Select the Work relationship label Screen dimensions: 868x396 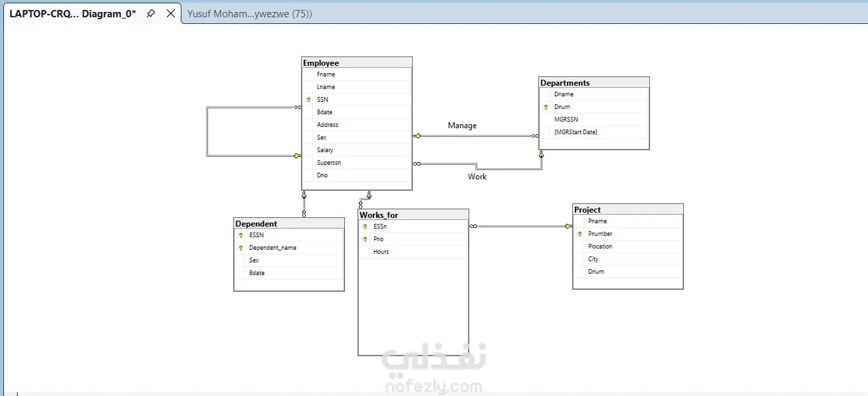[477, 177]
